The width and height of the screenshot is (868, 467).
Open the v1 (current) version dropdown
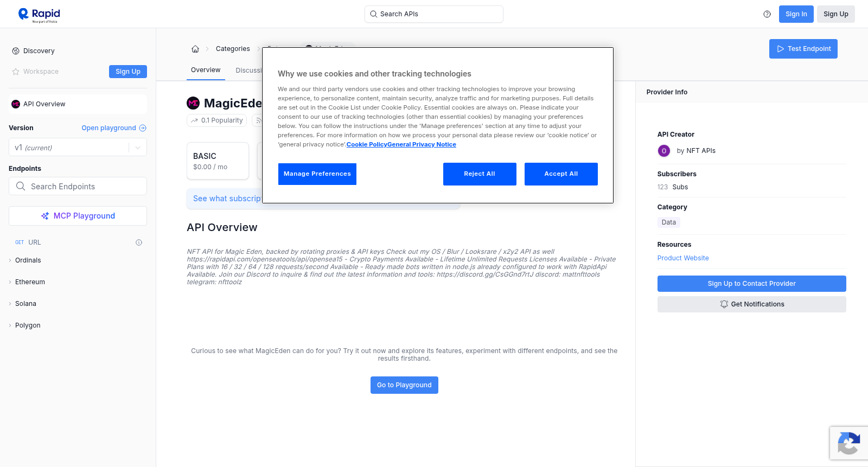pos(78,148)
